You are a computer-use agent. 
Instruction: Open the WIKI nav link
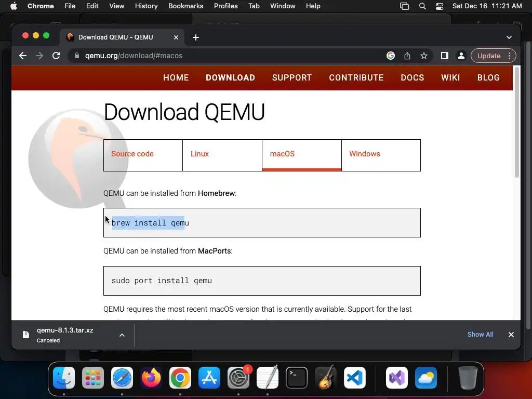pyautogui.click(x=450, y=78)
